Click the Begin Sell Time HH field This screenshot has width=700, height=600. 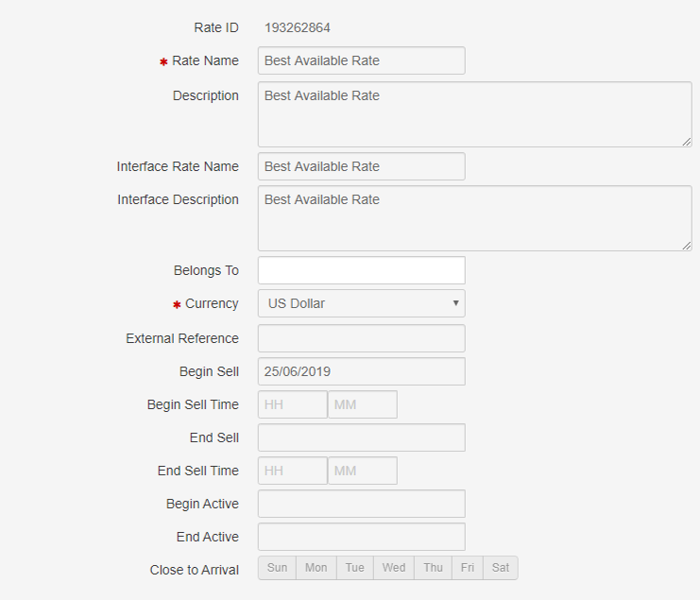[293, 404]
